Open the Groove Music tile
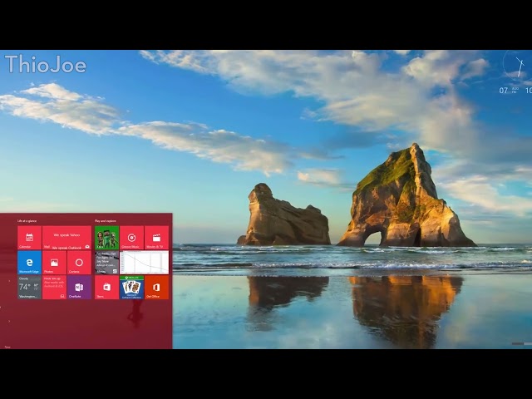The width and height of the screenshot is (532, 399). (131, 238)
